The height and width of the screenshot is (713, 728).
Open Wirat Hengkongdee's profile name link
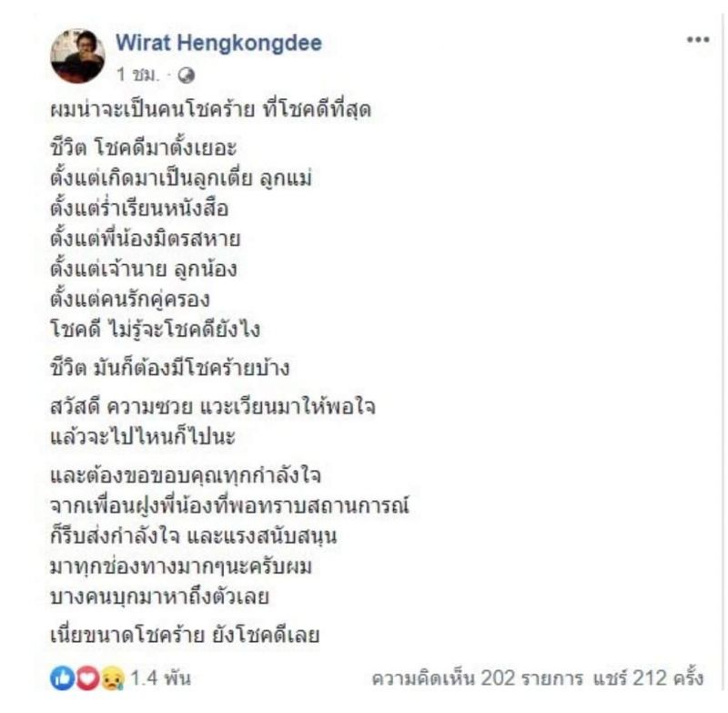point(218,43)
